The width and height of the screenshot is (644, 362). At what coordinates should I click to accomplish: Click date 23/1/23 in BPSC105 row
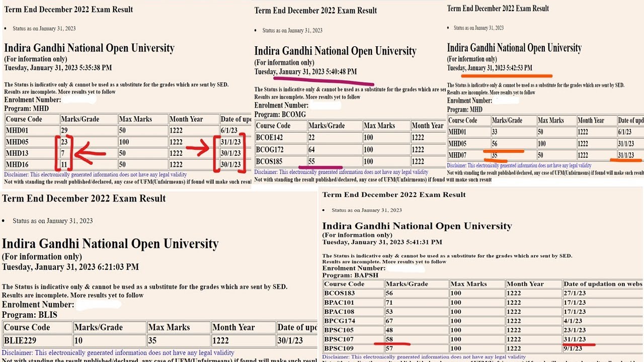575,330
